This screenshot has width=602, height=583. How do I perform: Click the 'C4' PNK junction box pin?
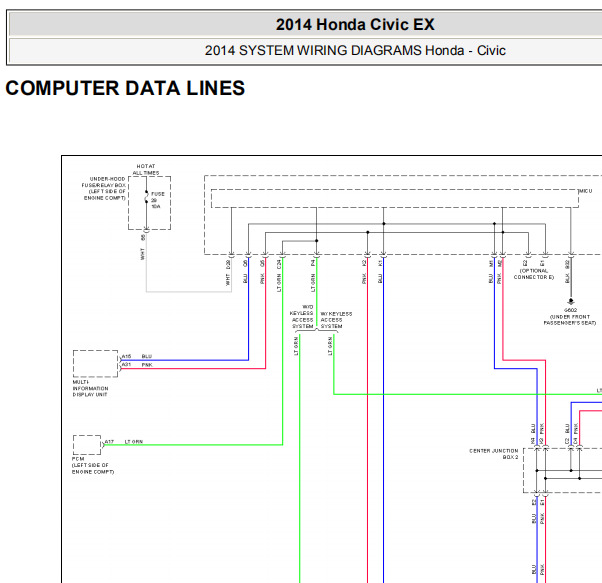point(576,441)
